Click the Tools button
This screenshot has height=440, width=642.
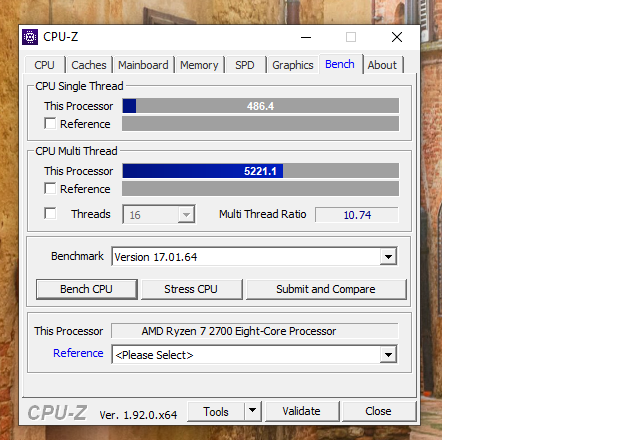tap(216, 411)
